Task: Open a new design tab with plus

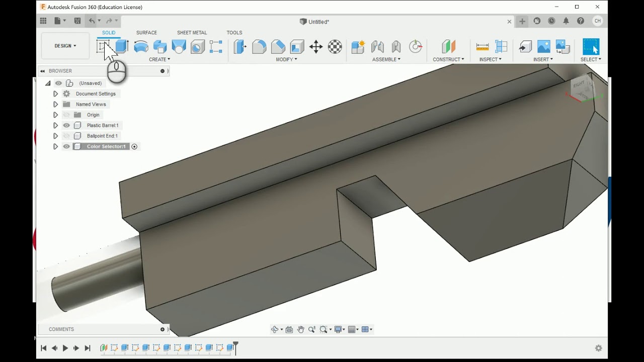Action: tap(522, 21)
